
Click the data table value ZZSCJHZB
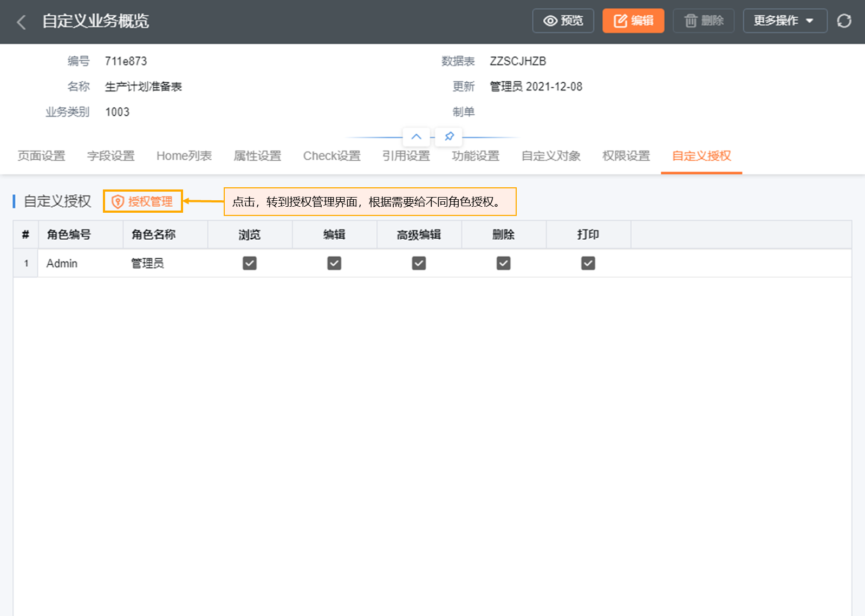(518, 61)
